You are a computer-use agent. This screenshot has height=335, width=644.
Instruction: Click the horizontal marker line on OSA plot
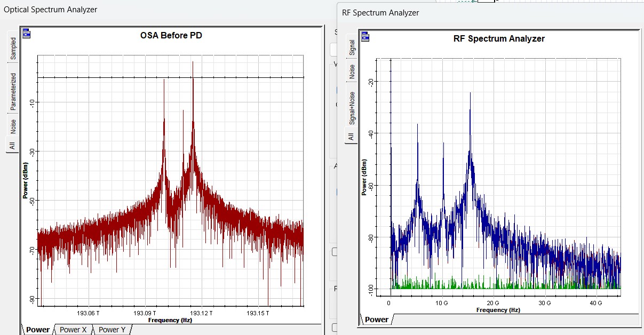pos(107,77)
